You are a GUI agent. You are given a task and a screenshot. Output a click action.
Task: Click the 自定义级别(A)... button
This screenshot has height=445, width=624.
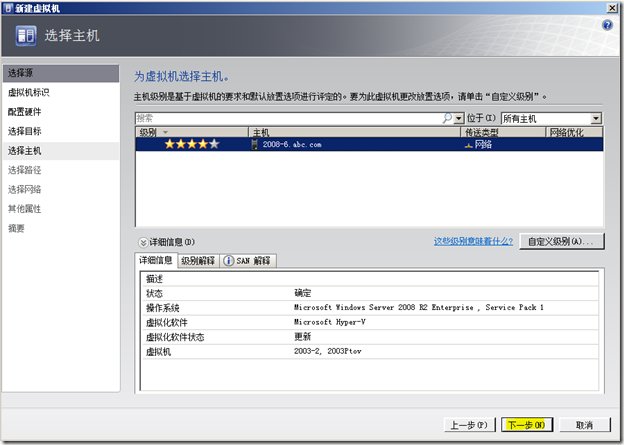pos(562,241)
